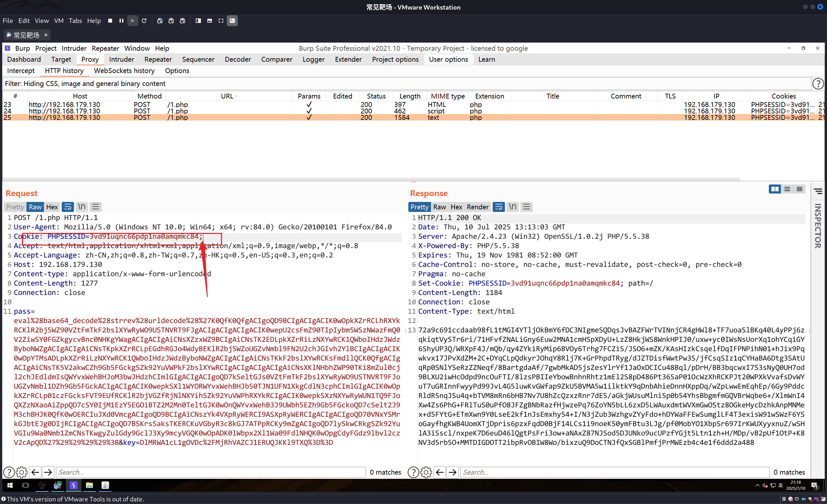The height and width of the screenshot is (504, 827).
Task: Click the Response search input field
Action: coord(614,472)
